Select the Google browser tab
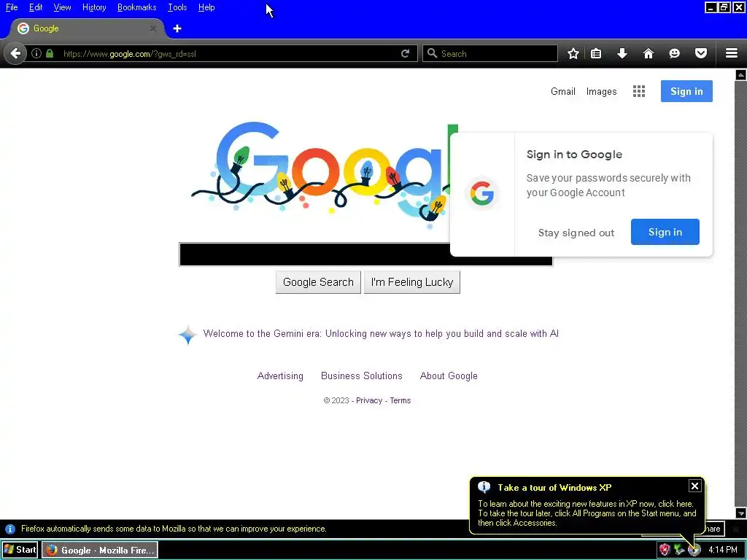This screenshot has height=560, width=747. (x=87, y=28)
